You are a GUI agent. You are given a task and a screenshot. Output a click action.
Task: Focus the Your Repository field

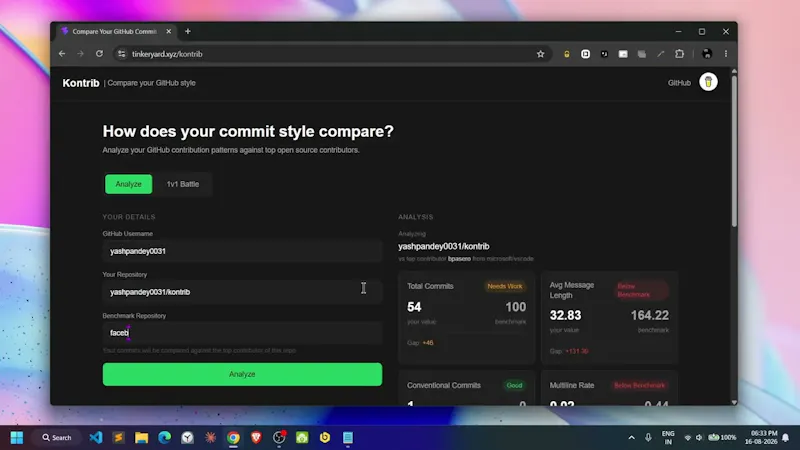pyautogui.click(x=242, y=292)
